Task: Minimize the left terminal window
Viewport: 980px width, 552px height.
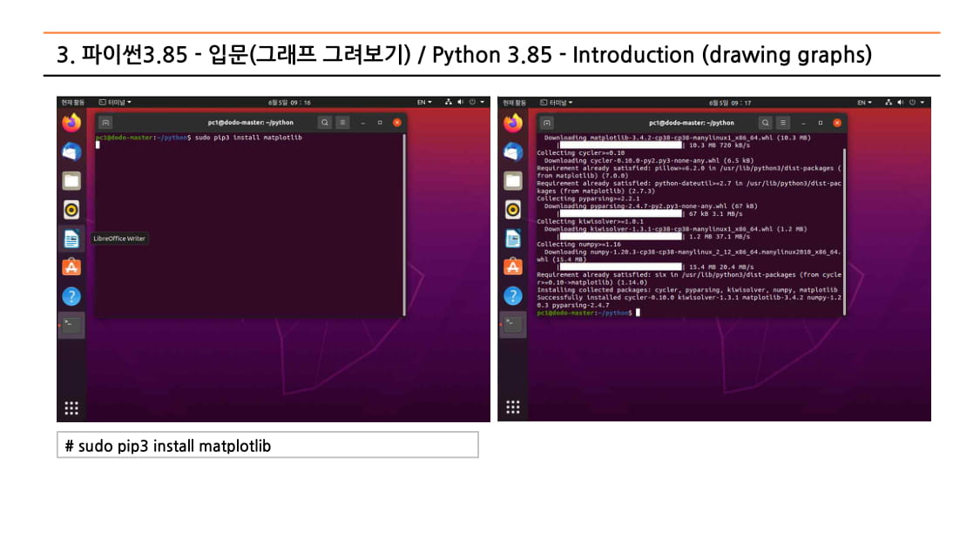Action: [x=363, y=123]
